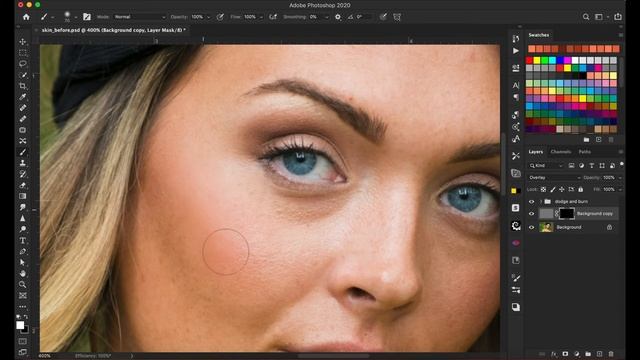Create new layer icon in Layers panel
This screenshot has width=640, height=360.
599,354
